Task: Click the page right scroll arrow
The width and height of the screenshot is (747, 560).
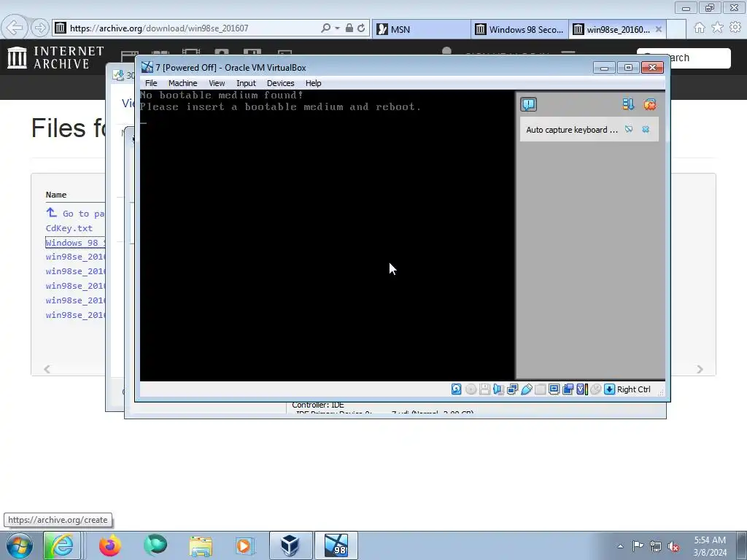Action: (700, 369)
